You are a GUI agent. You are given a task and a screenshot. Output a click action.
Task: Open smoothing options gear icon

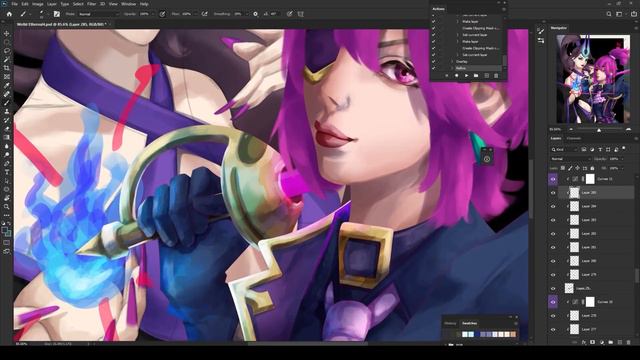[256, 14]
